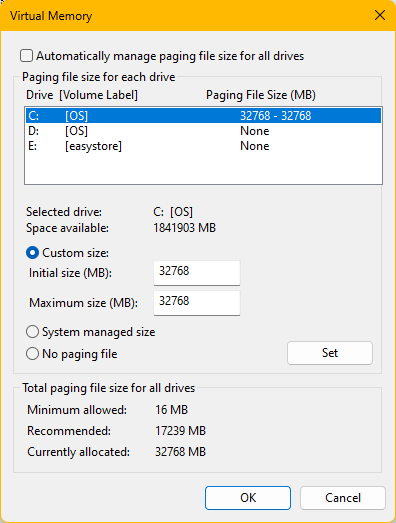Click the Paging File Size (MB) column header
Screen dimensions: 396x523
(x=261, y=95)
